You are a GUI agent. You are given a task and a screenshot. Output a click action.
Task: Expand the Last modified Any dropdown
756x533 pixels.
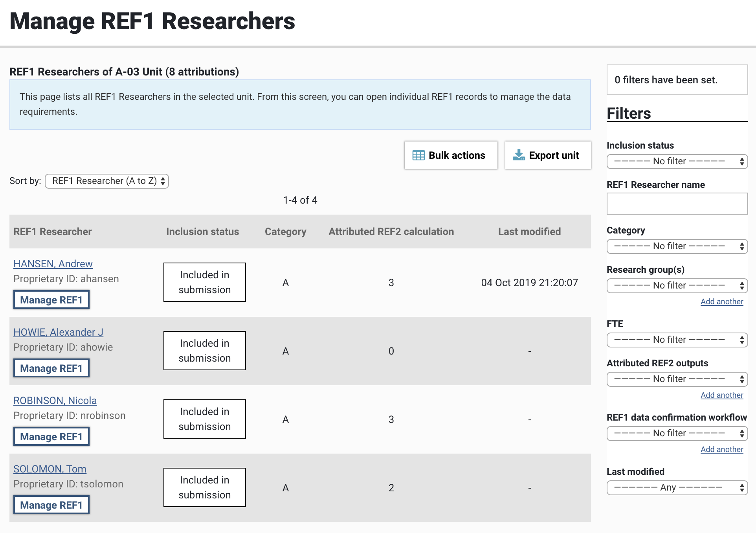pos(677,488)
